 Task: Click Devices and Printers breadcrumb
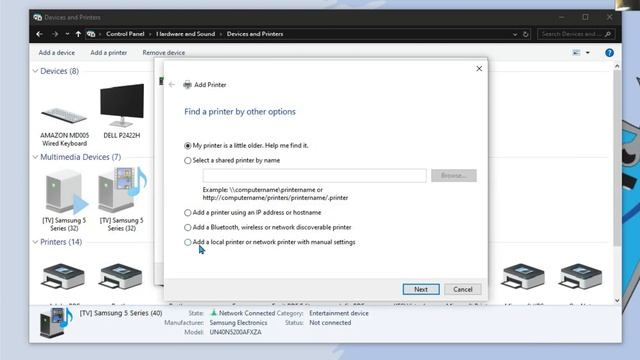pyautogui.click(x=255, y=34)
